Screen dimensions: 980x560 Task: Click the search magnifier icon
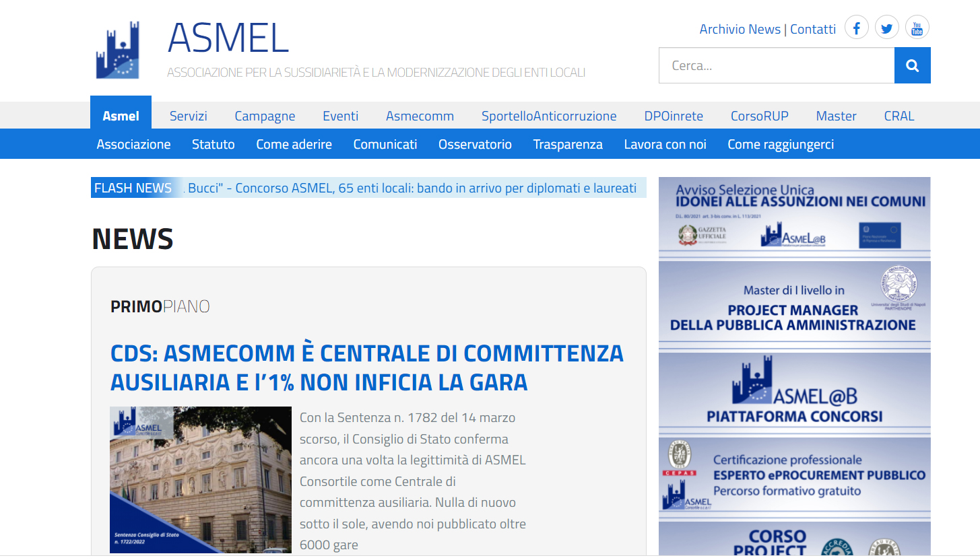coord(911,65)
